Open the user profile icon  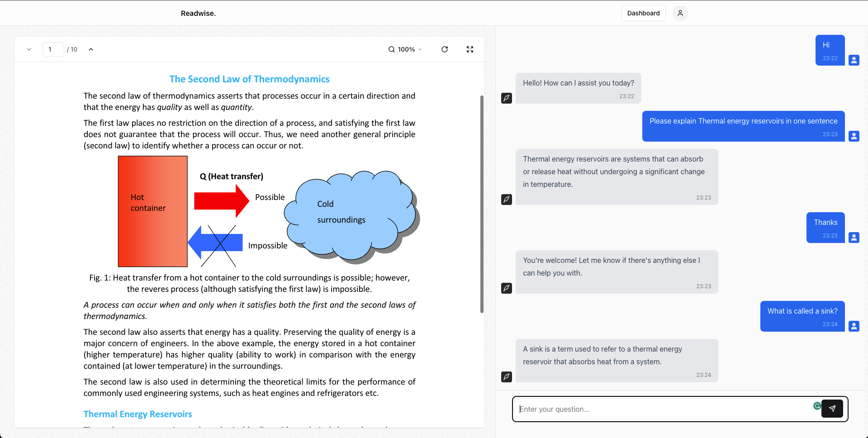pos(680,13)
